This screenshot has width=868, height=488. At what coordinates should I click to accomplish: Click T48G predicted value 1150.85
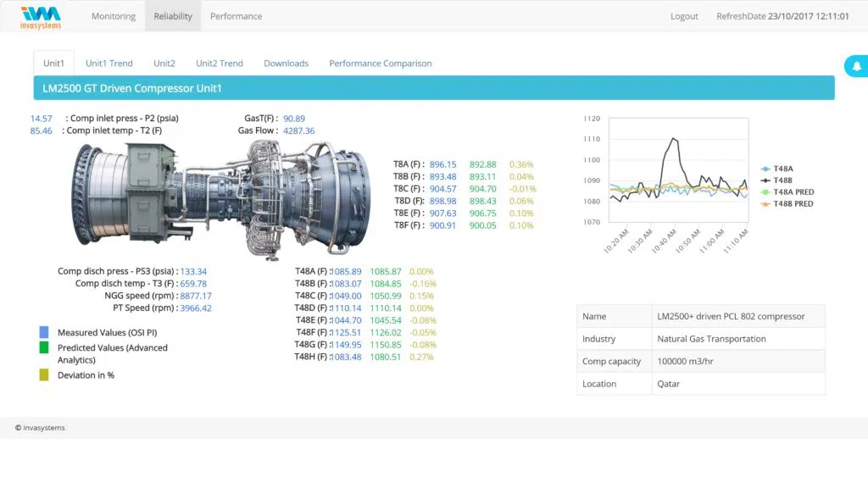(386, 344)
